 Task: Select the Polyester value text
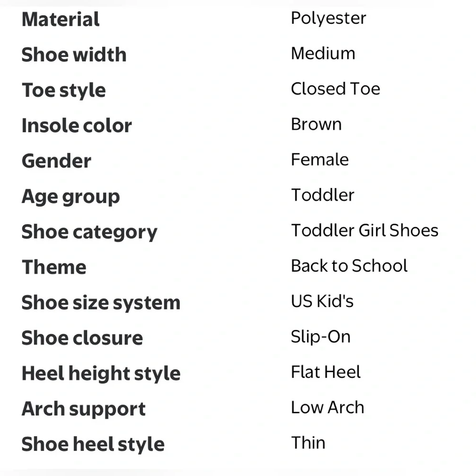pyautogui.click(x=328, y=19)
